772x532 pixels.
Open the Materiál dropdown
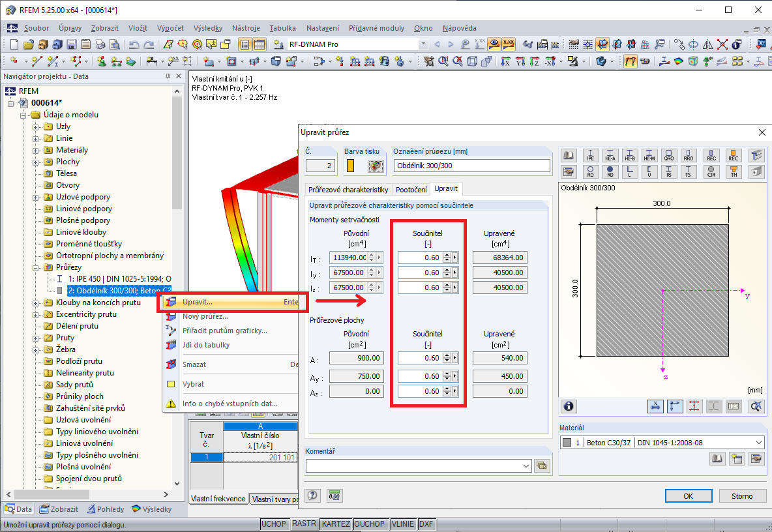click(759, 443)
